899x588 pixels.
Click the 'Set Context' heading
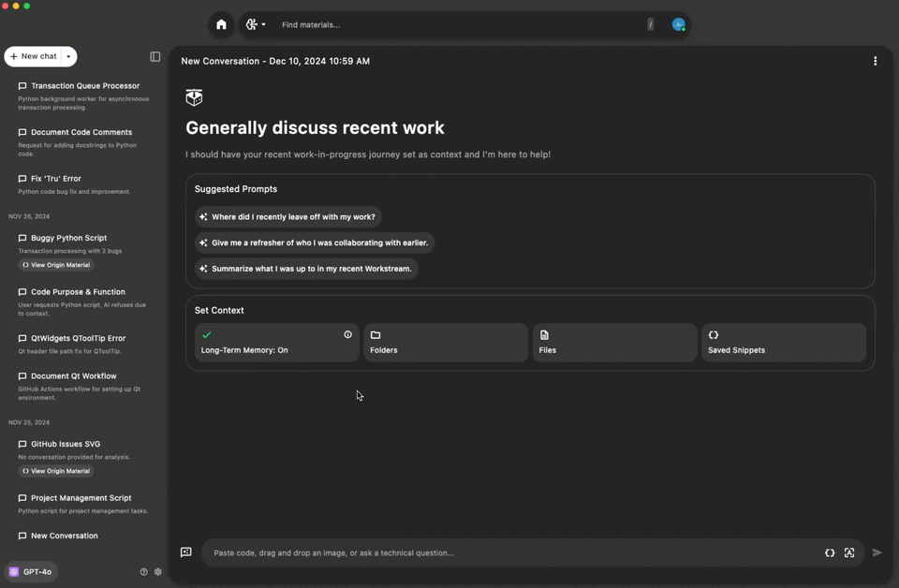click(219, 310)
